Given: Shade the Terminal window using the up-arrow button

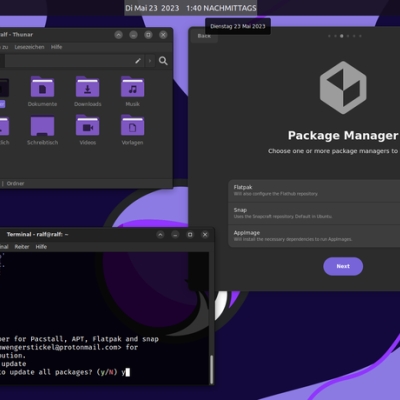Looking at the screenshot, I should [x=160, y=235].
